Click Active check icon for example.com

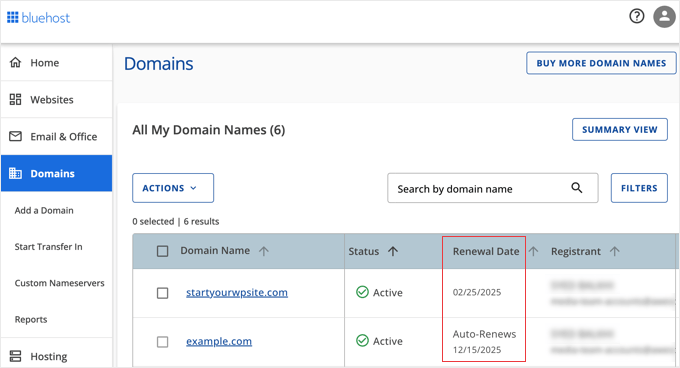pyautogui.click(x=362, y=341)
